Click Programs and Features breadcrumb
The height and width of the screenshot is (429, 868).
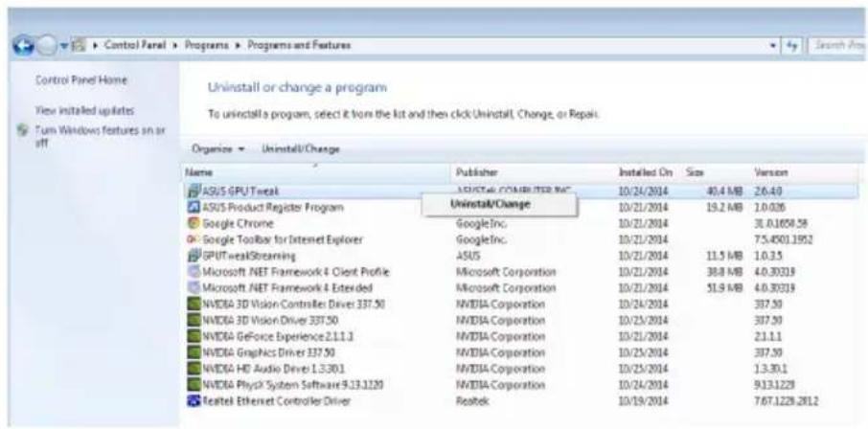point(298,46)
